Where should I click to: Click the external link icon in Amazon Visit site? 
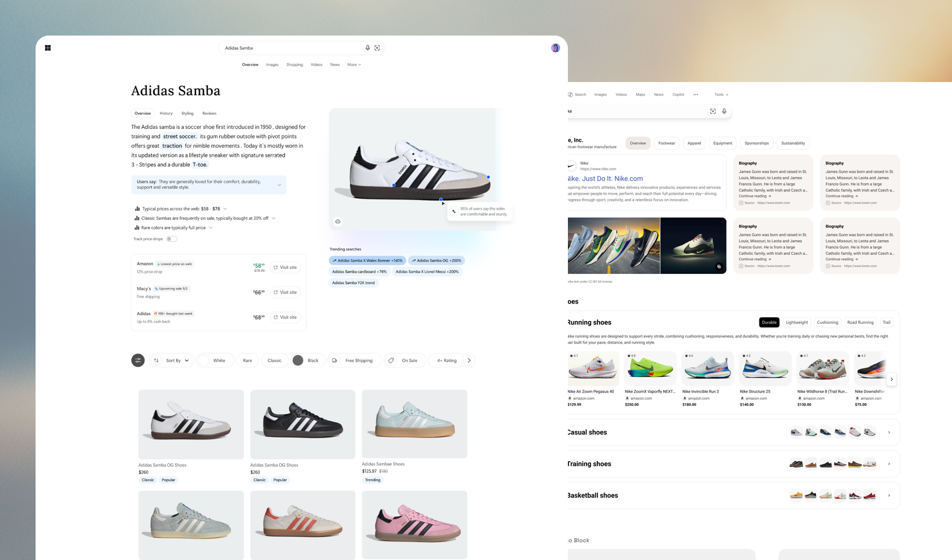(276, 267)
